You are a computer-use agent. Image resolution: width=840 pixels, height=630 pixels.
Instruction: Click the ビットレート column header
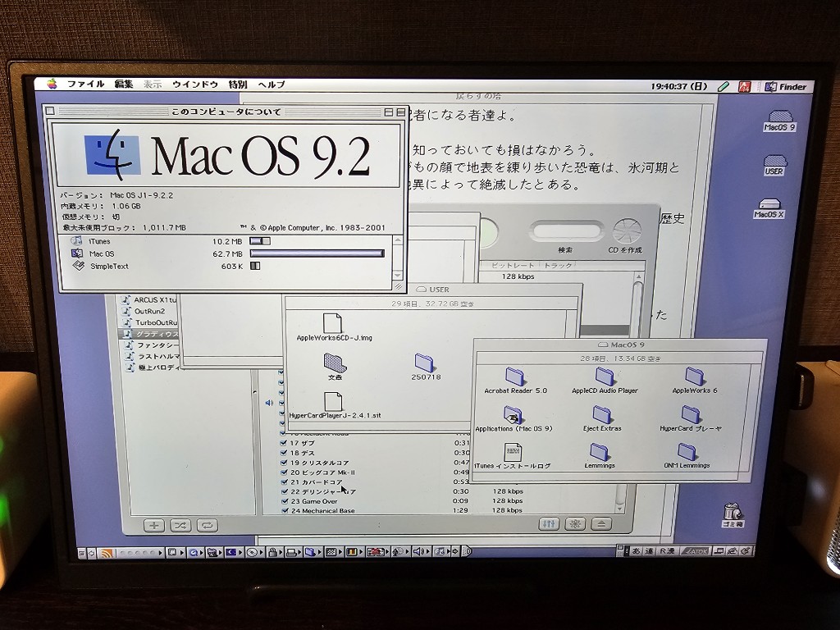512,265
